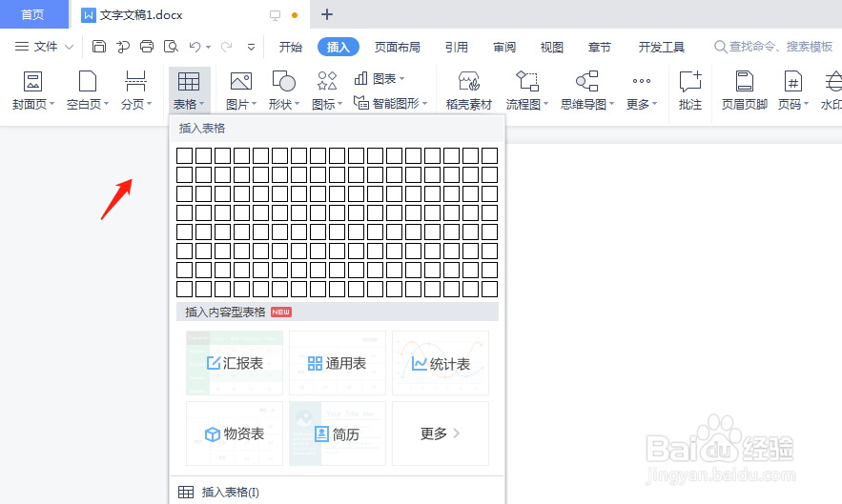Insert a picture (图片)
This screenshot has height=504, width=842.
tap(241, 91)
